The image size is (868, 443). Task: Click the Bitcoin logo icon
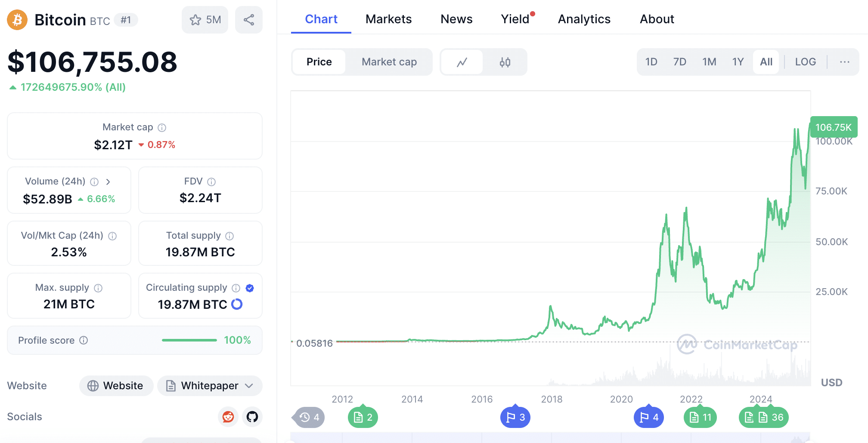pos(17,20)
